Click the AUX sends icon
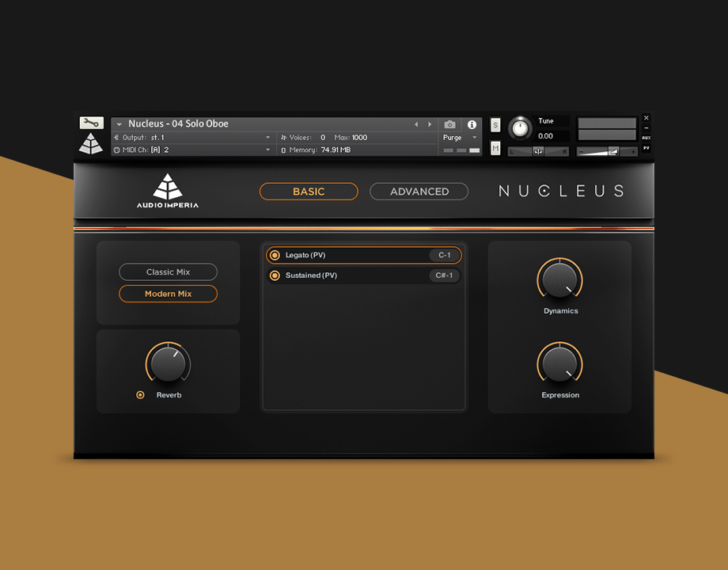This screenshot has width=728, height=570. coord(647,136)
